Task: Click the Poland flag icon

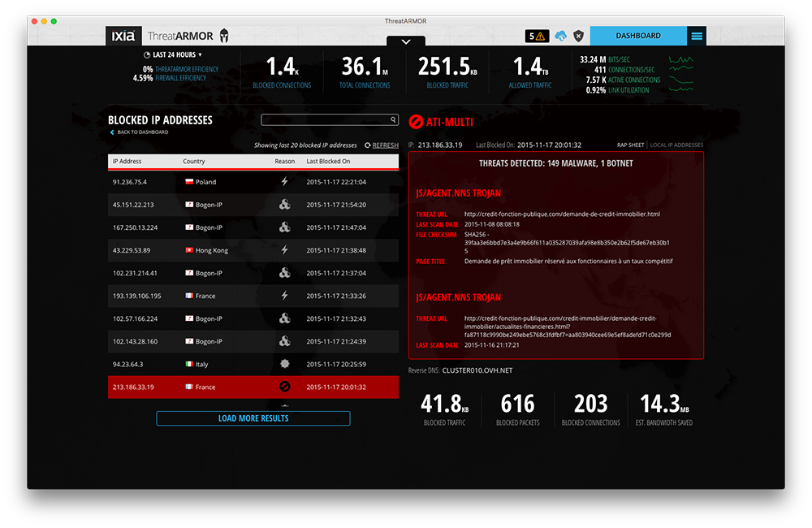Action: 189,182
